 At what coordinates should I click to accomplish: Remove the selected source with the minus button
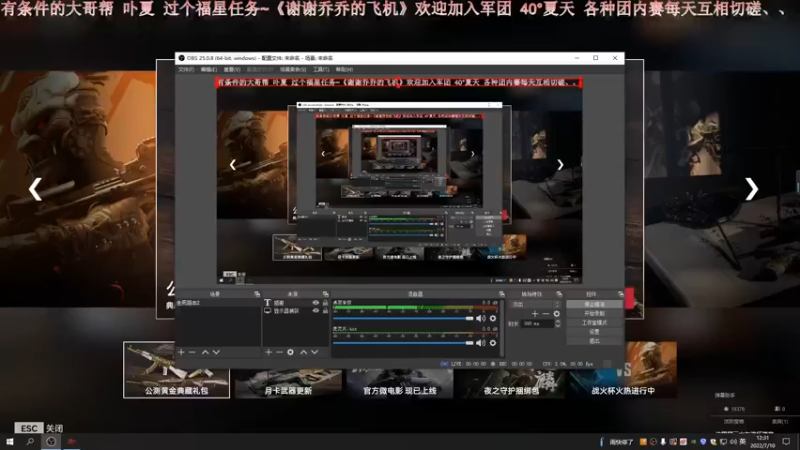point(279,352)
